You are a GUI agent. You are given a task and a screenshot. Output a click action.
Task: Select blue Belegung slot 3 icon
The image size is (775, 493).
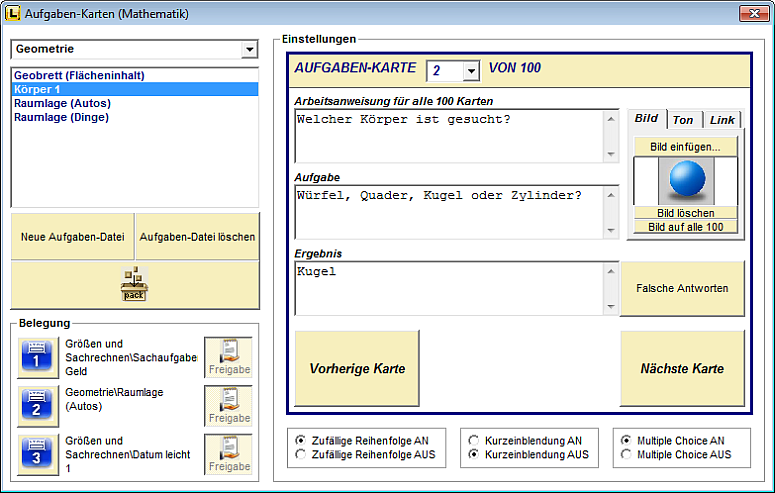[x=36, y=455]
